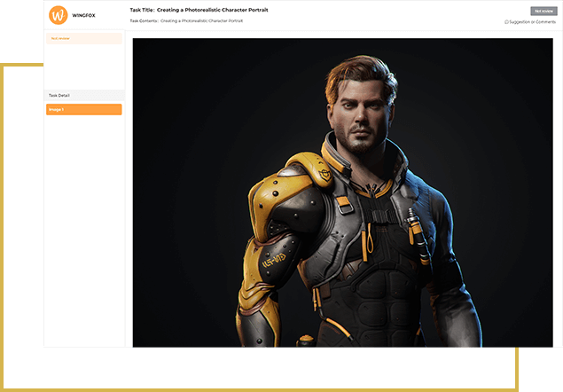
Task: Click the orange Wingfox logo icon
Action: click(59, 15)
